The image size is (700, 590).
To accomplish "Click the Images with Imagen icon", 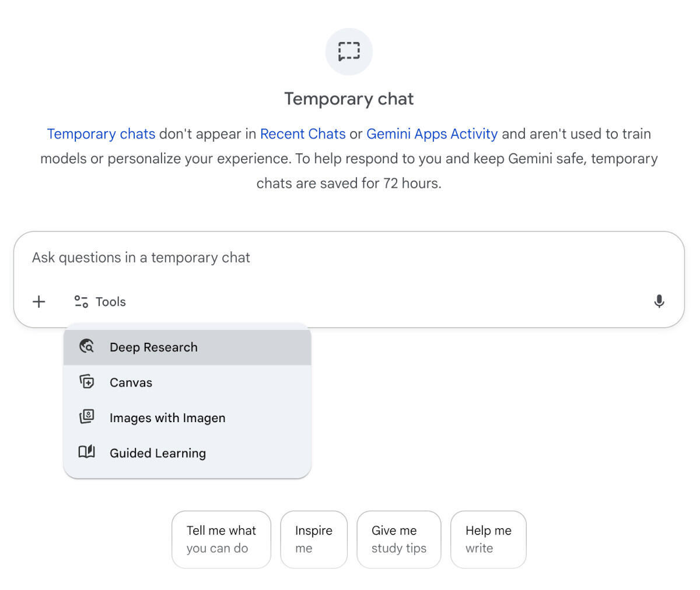I will point(87,417).
